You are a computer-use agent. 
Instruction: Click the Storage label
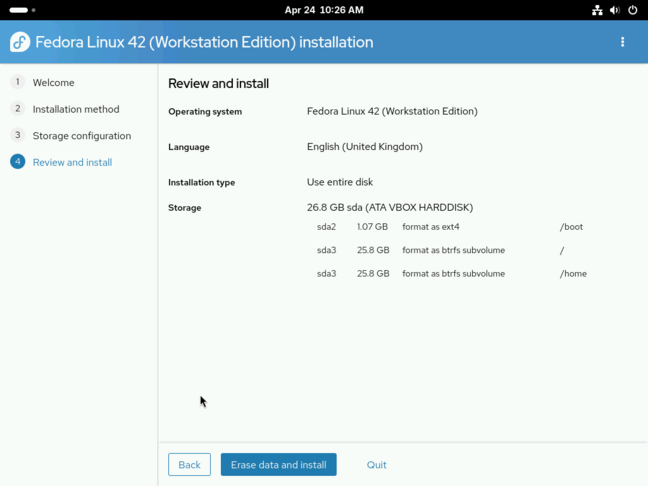[x=185, y=208]
